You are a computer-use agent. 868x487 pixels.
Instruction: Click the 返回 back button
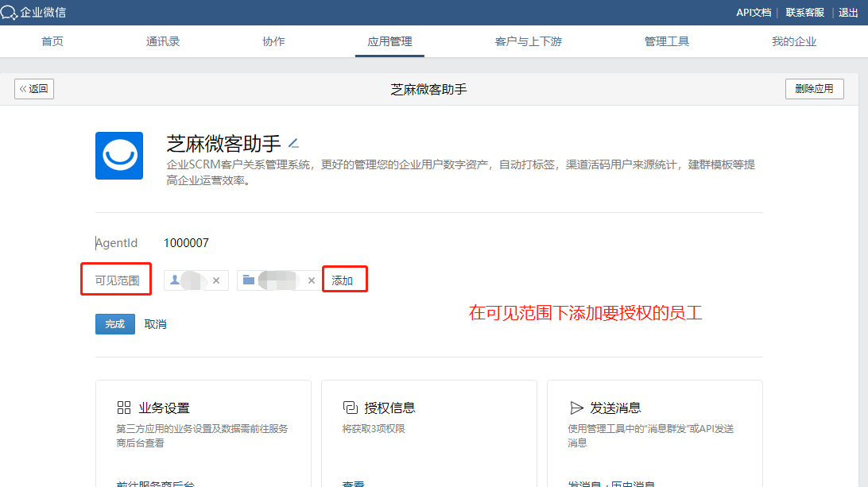pyautogui.click(x=34, y=88)
